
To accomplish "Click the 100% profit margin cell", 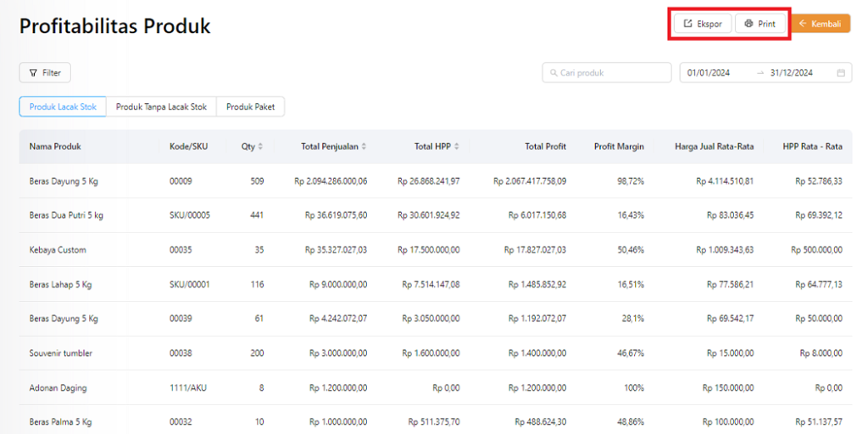I will coord(635,387).
